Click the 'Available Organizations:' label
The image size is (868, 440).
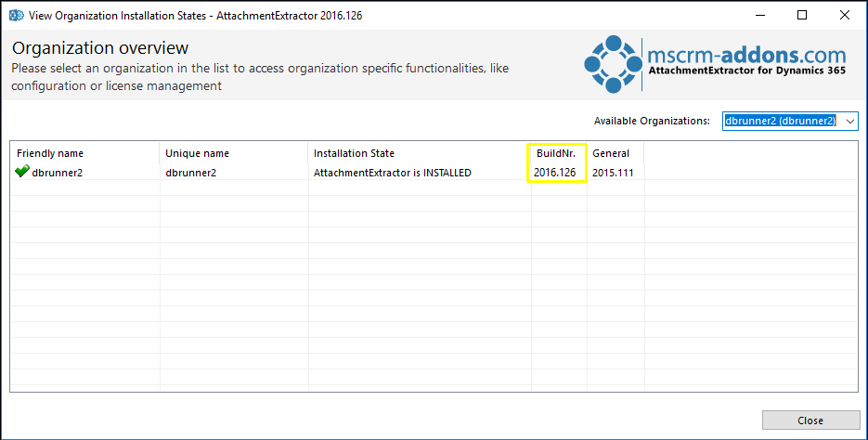point(652,121)
